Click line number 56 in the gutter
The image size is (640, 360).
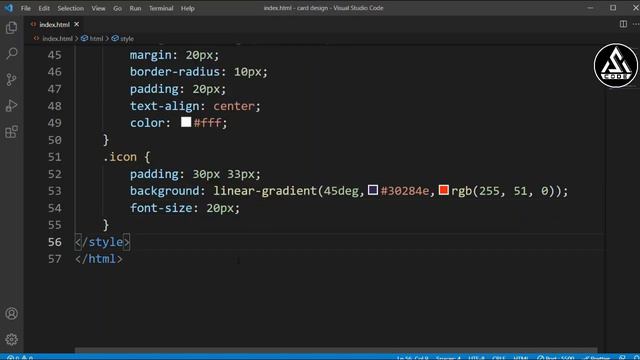click(54, 242)
